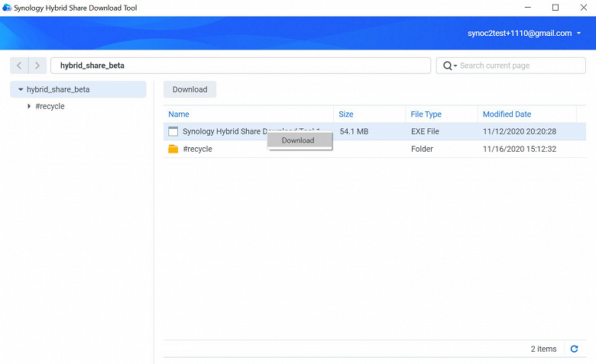Viewport: 596px width, 364px height.
Task: Select #recycle in the folder tree
Action: (50, 106)
